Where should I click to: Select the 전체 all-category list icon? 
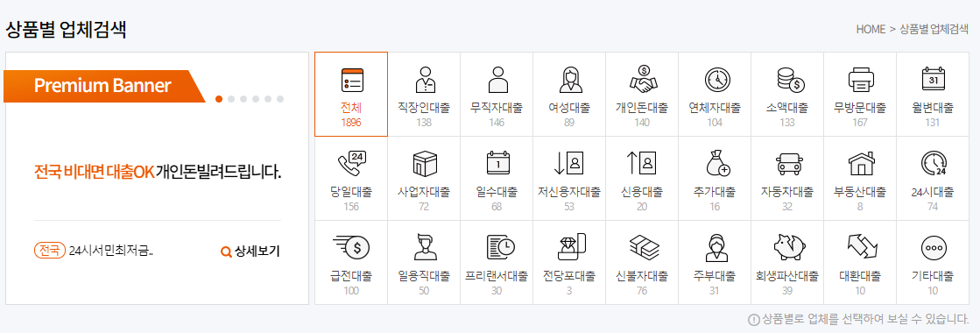[352, 80]
